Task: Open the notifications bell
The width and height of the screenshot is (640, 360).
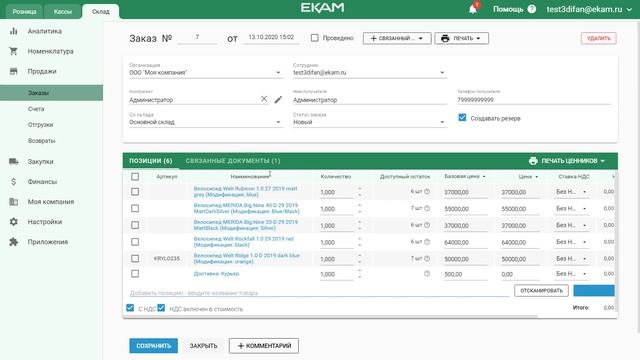Action: pyautogui.click(x=473, y=9)
